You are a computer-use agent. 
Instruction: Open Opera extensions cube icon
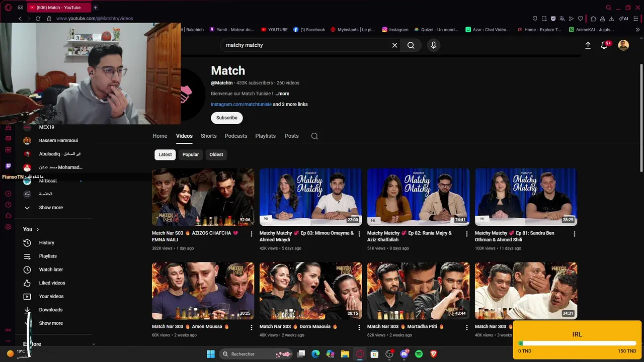tap(593, 19)
